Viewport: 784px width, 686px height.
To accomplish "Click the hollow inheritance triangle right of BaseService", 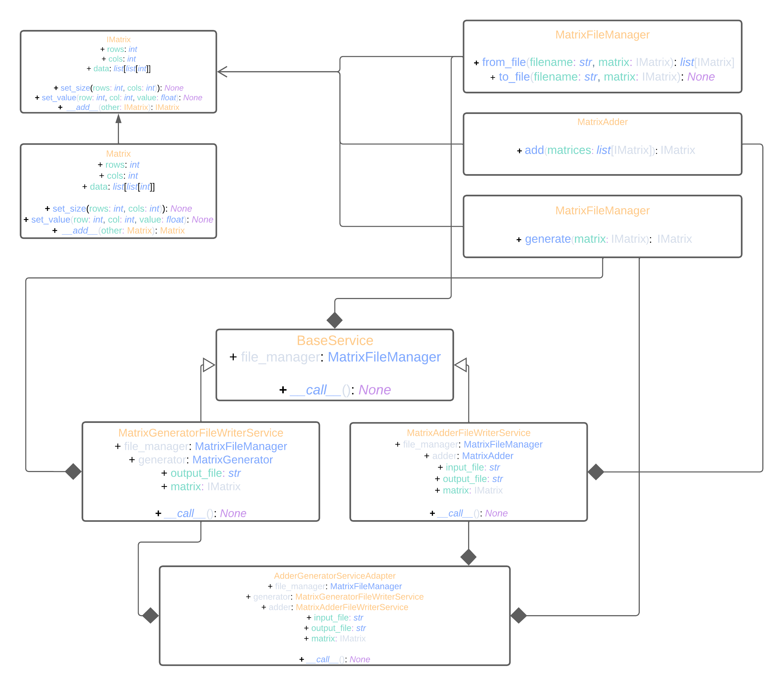I will pyautogui.click(x=461, y=365).
